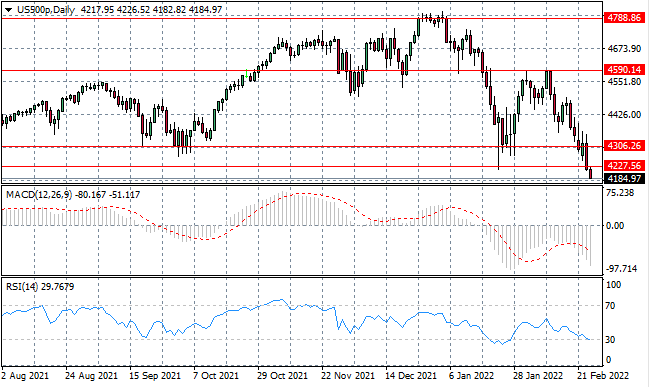Click the 2 Aug 2021 date label

25,376
